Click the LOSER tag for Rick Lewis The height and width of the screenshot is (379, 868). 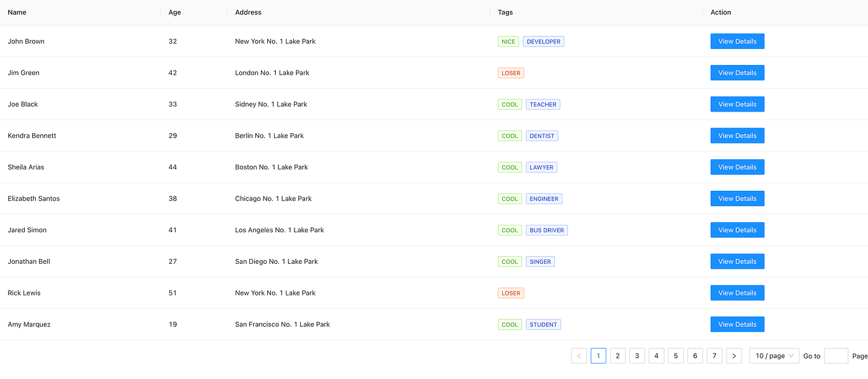(511, 293)
